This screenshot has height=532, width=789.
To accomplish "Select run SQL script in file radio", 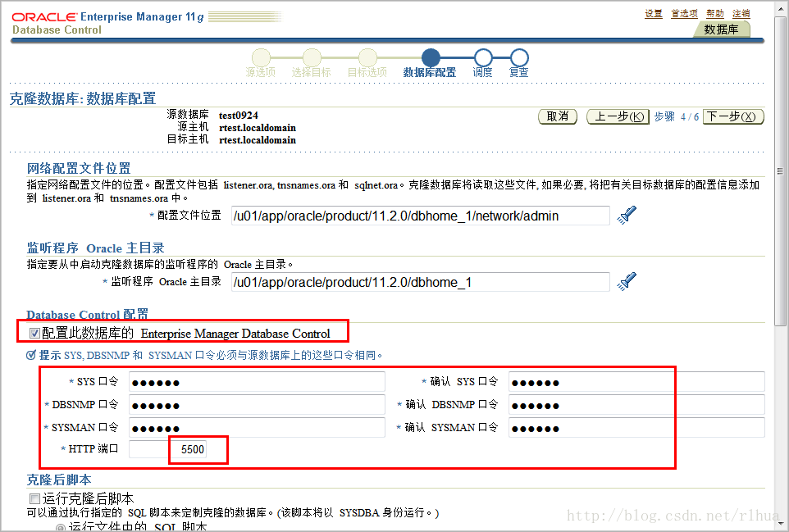I will (61, 528).
